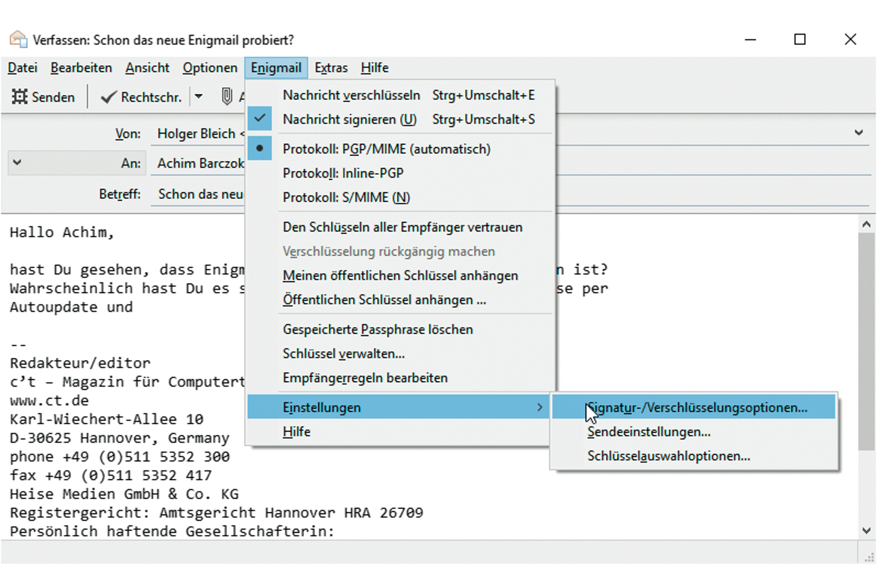Open the Rechtschr. dropdown arrow
Viewport: 877px width, 588px height.
(199, 96)
